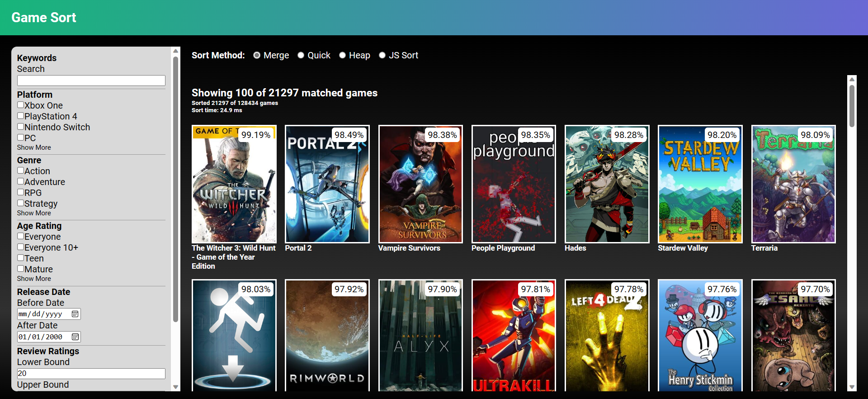The image size is (868, 399).
Task: Click results list scrollbar up arrow
Action: point(852,79)
